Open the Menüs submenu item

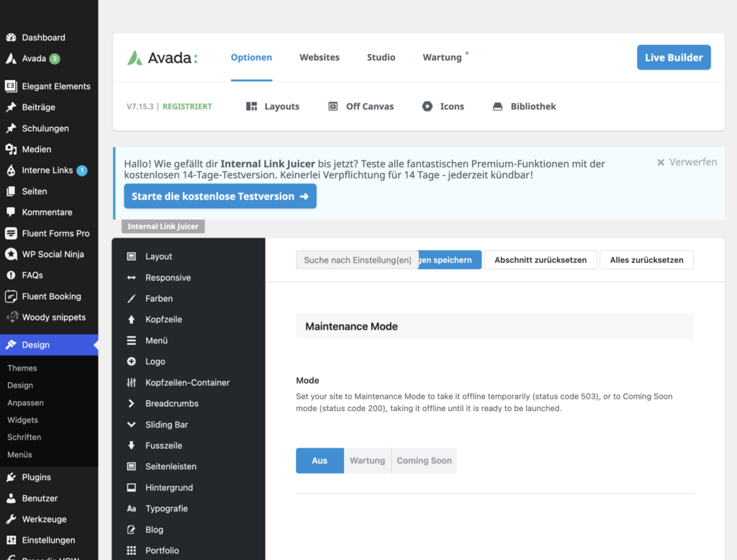(x=19, y=455)
